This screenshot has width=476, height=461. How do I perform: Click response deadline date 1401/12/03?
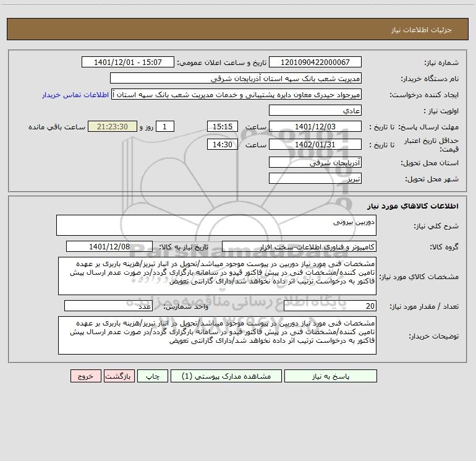tap(315, 126)
